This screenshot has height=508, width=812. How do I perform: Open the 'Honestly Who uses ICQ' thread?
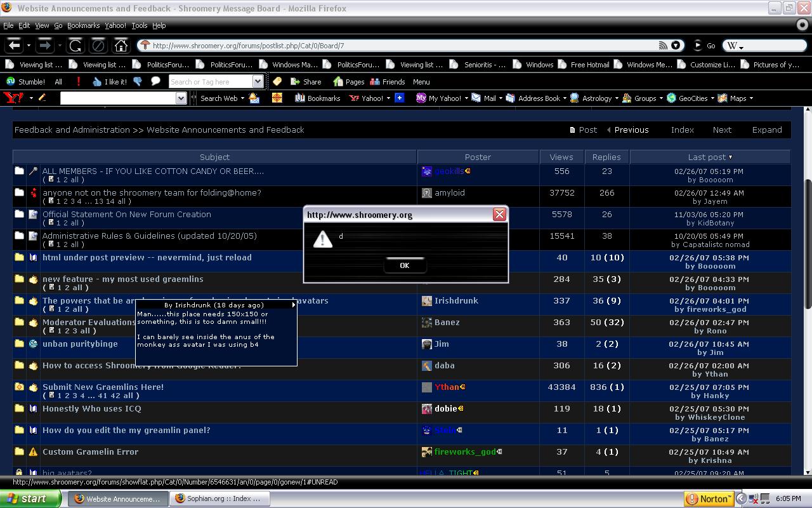[x=92, y=409]
